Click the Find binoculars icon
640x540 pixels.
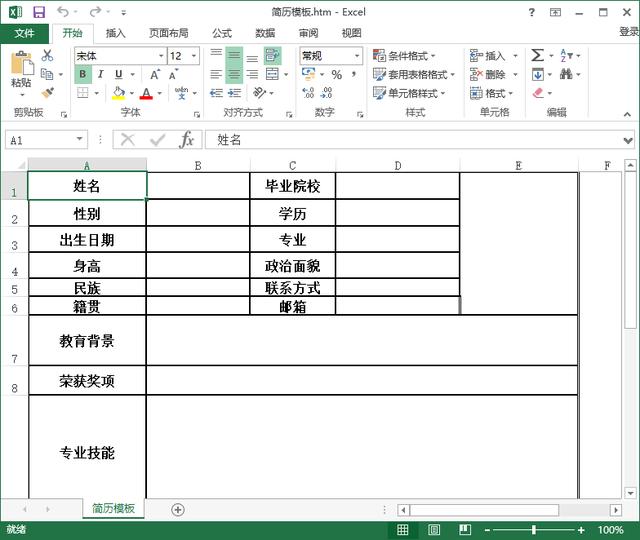[566, 74]
